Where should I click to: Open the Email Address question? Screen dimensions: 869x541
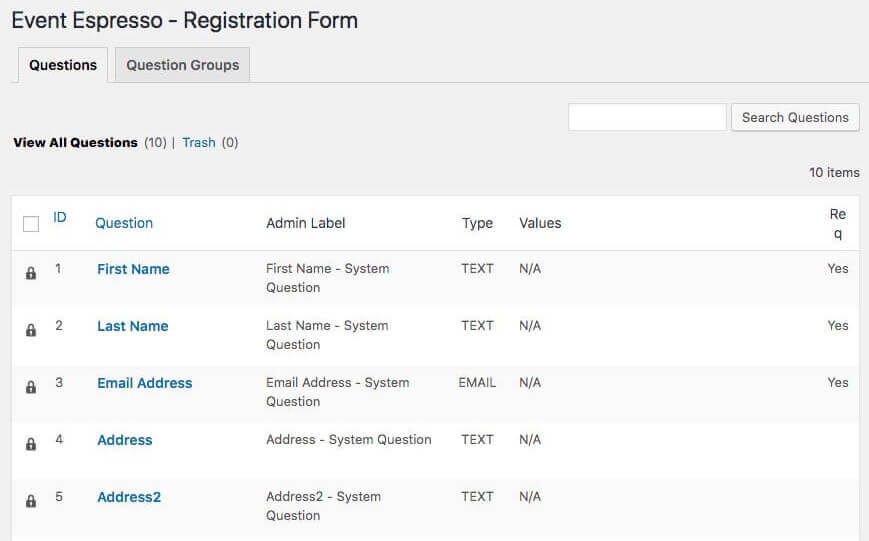point(145,383)
